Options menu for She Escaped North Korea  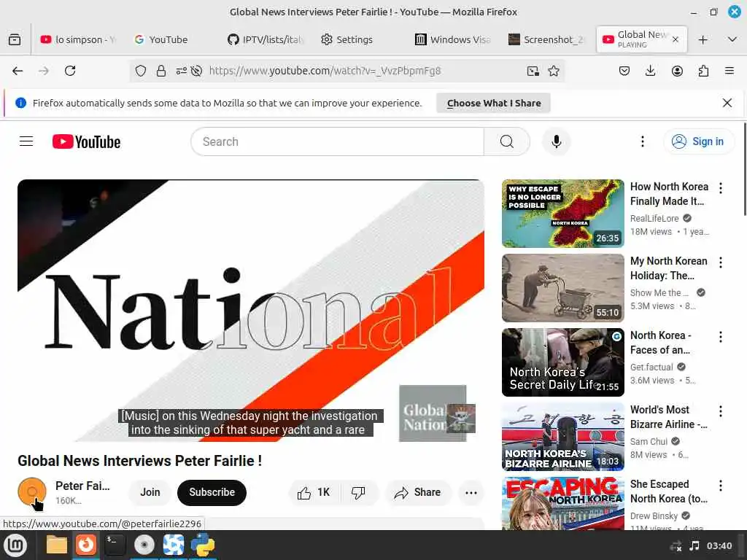720,485
